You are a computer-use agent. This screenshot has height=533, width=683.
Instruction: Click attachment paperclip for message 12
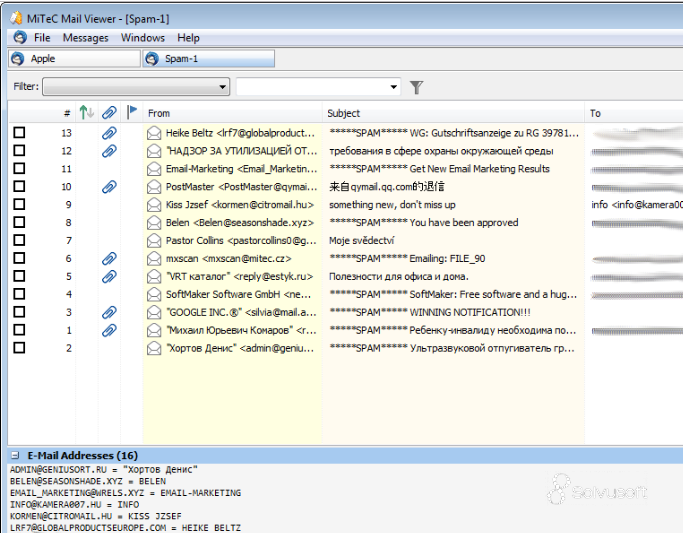109,151
